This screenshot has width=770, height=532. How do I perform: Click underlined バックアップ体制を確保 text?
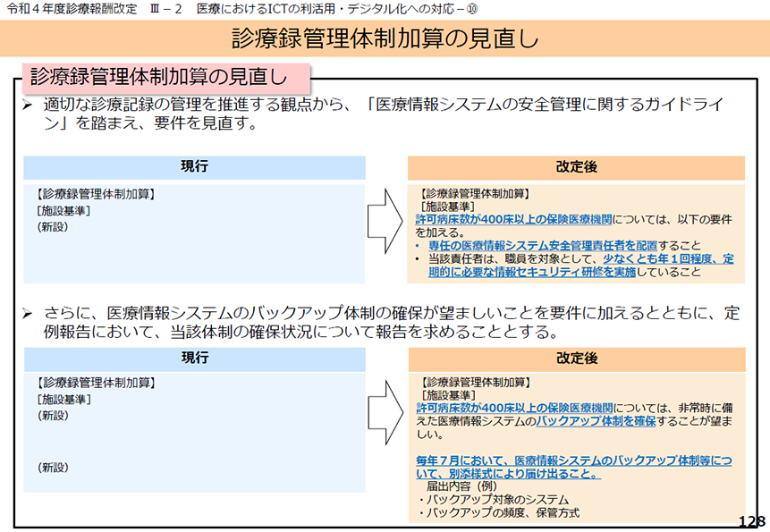click(596, 421)
